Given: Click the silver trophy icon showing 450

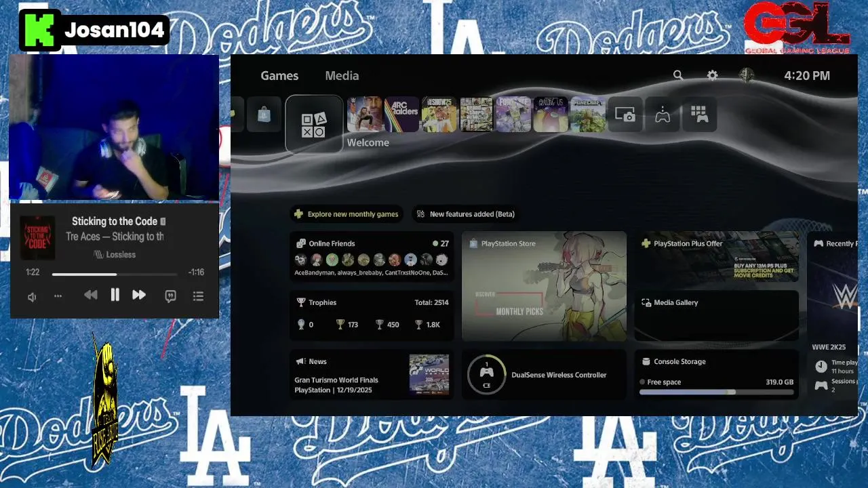Looking at the screenshot, I should [x=380, y=325].
